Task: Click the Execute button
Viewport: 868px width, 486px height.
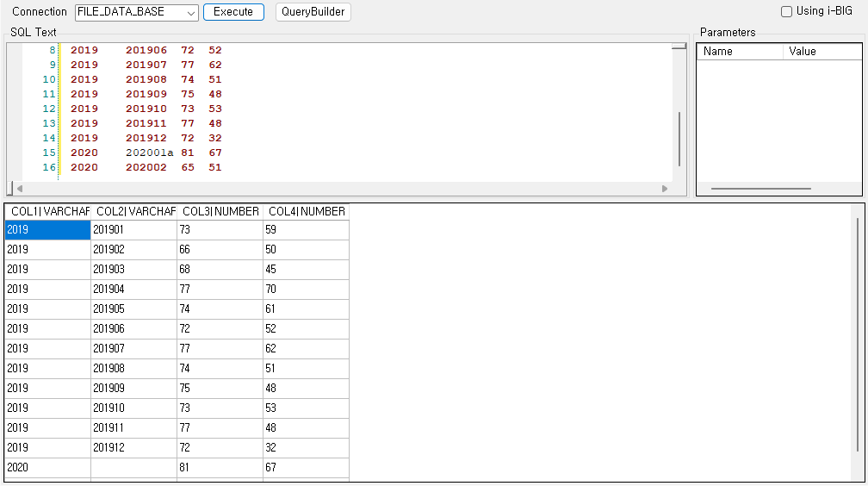Action: pos(233,12)
